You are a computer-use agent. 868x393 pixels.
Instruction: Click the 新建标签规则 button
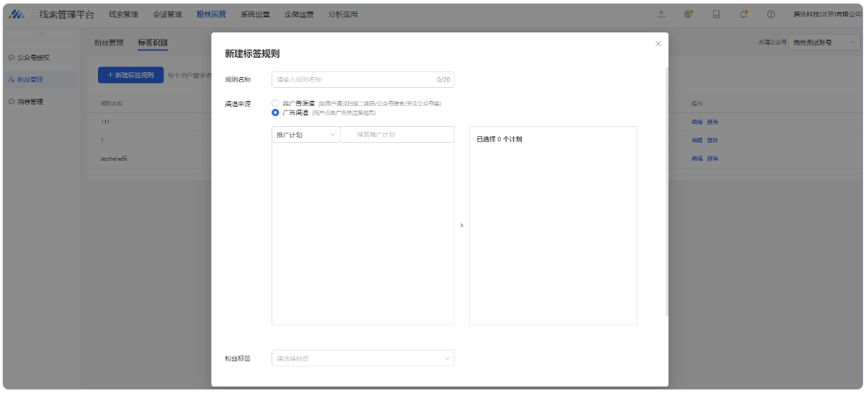coord(130,75)
